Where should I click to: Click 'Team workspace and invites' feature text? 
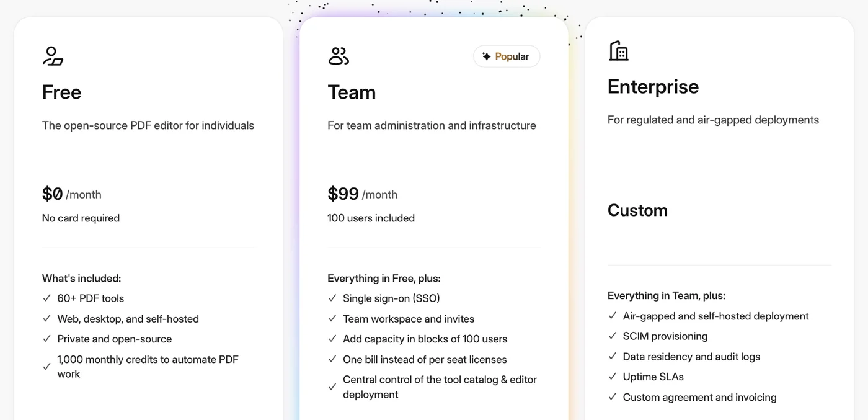(x=409, y=319)
